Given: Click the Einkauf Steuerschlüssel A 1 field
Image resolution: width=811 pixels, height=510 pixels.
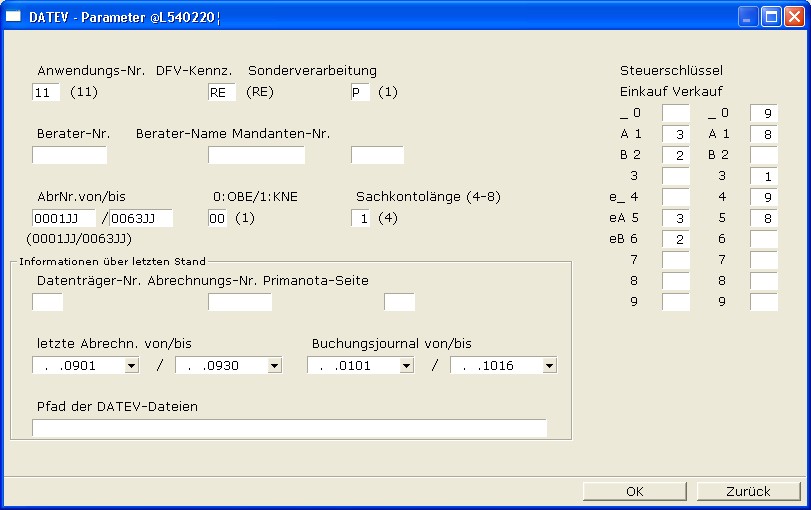Looking at the screenshot, I should coord(676,134).
